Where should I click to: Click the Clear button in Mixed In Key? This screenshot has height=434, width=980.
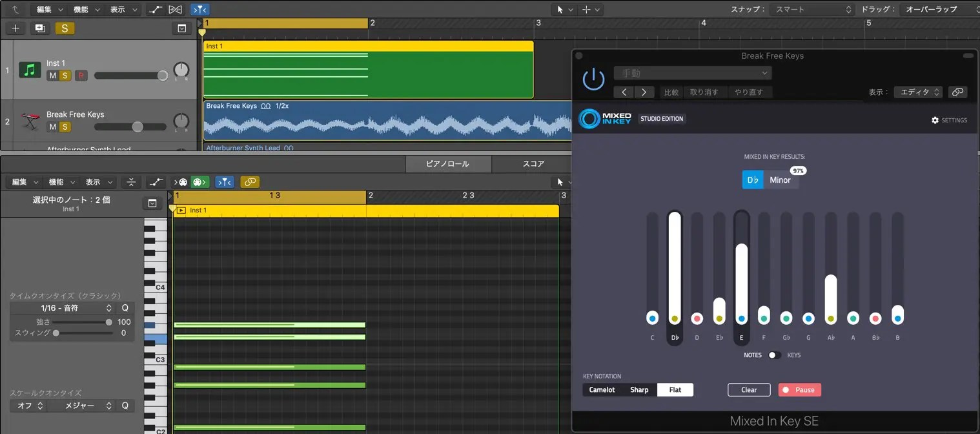click(x=748, y=389)
